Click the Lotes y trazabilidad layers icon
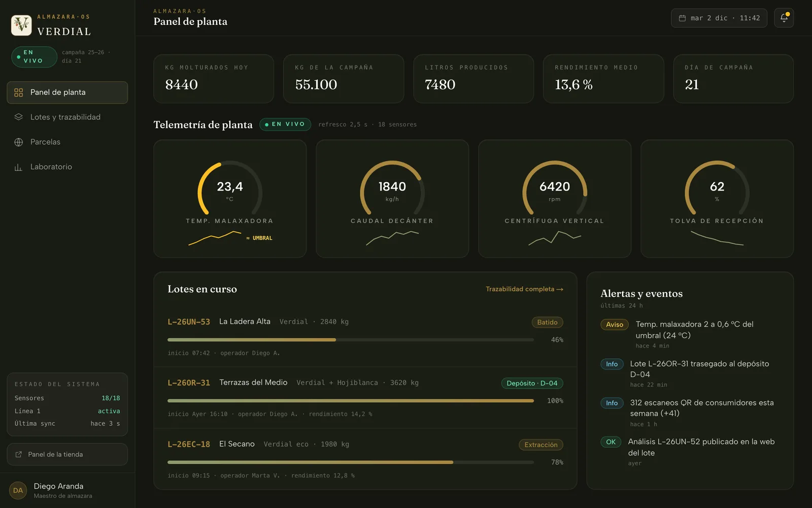812x508 pixels. click(x=19, y=117)
